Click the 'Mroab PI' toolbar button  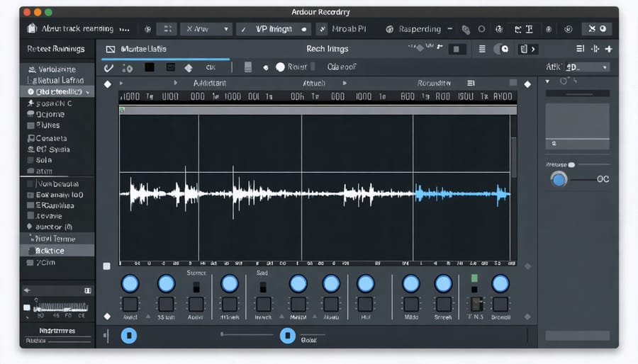(x=349, y=29)
